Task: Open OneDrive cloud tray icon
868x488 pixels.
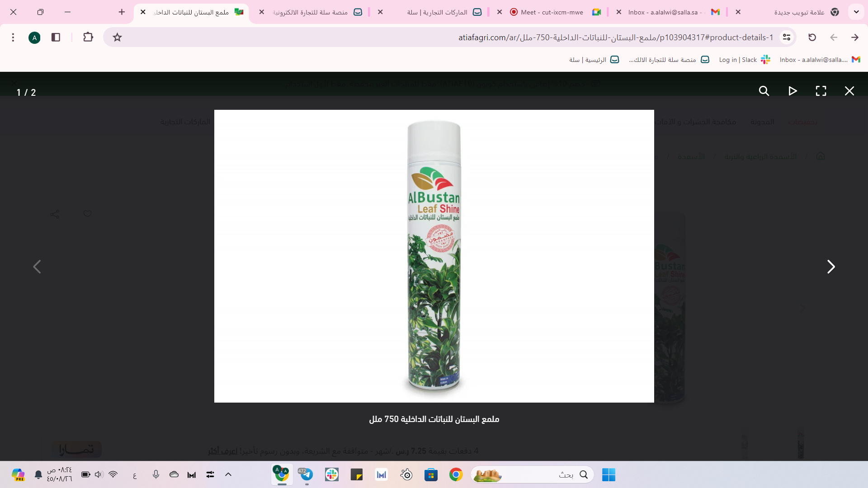Action: pos(174,474)
